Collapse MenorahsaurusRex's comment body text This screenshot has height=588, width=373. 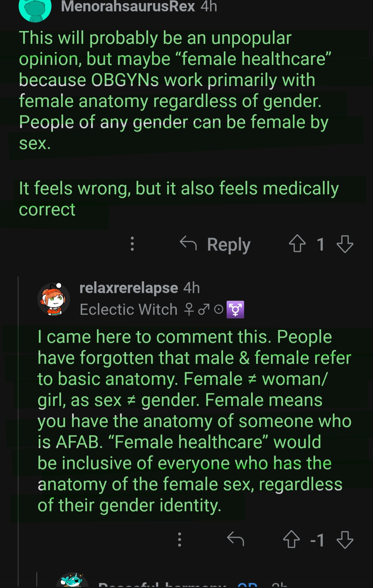(173, 90)
